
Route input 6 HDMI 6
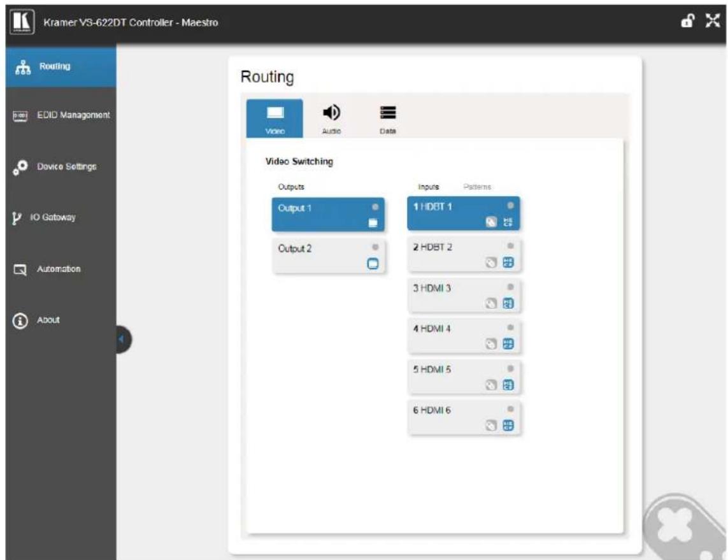point(463,417)
